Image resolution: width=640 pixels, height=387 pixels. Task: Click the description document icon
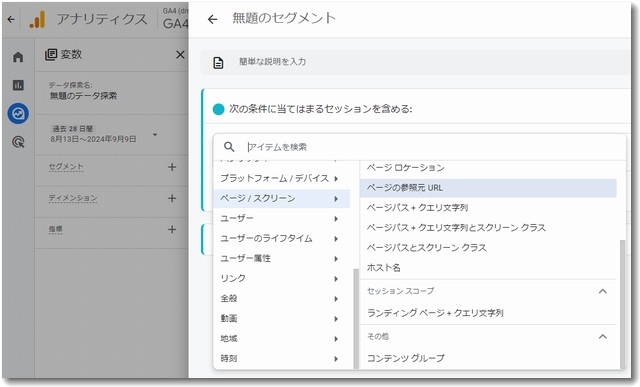click(218, 62)
